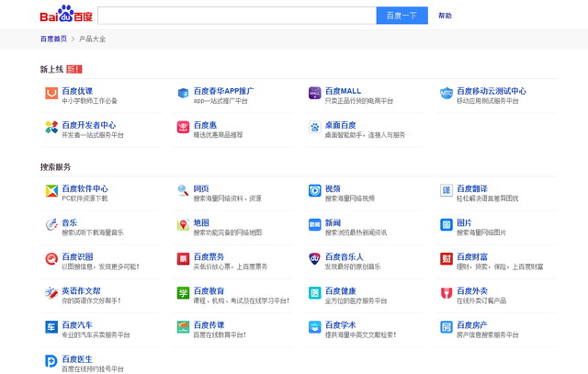Open the 百度财富 text link
Image resolution: width=588 pixels, height=374 pixels.
[x=472, y=256]
